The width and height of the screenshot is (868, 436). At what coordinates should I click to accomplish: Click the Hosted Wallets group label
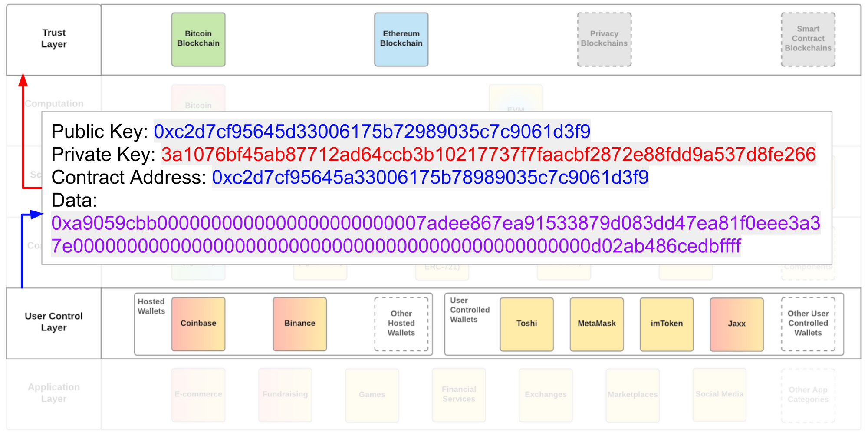click(x=151, y=306)
